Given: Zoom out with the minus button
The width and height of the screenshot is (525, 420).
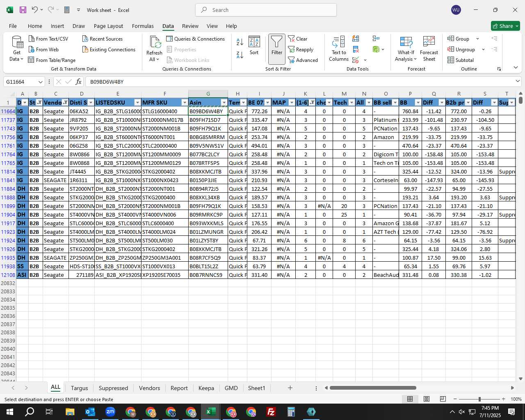Looking at the screenshot, I should pyautogui.click(x=455, y=399).
